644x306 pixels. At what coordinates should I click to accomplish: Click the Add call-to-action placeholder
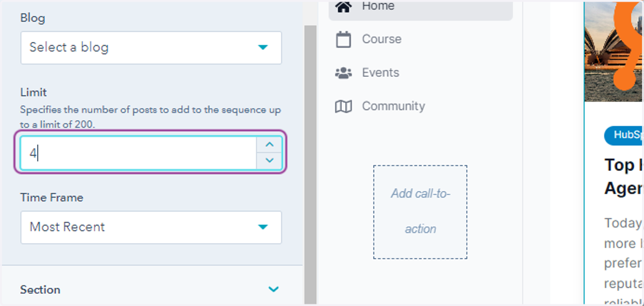(420, 212)
